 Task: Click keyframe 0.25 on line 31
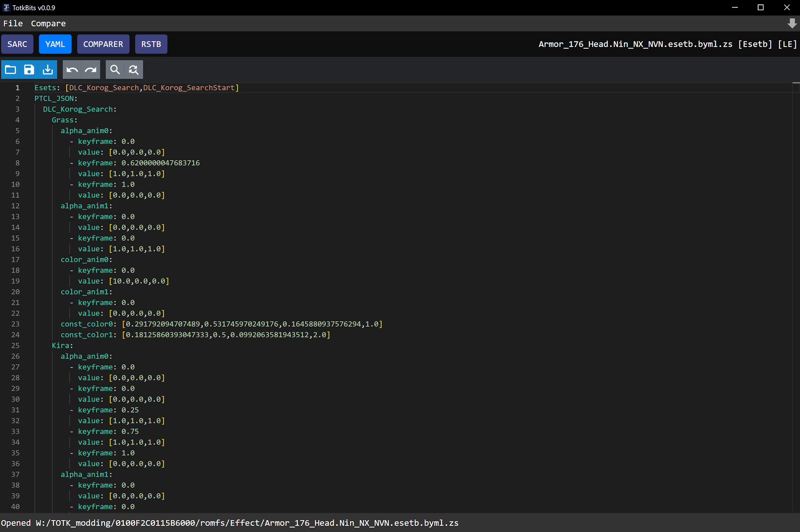tap(108, 410)
